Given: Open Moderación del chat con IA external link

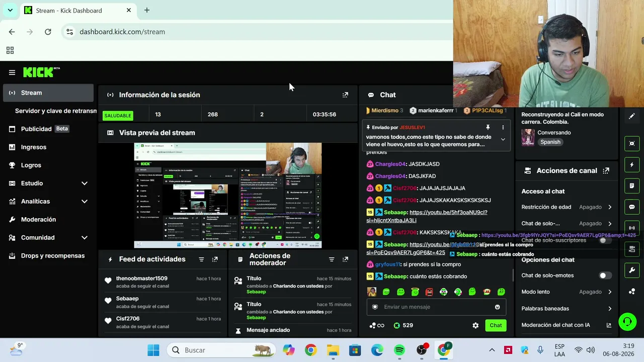Looking at the screenshot, I should (x=609, y=325).
